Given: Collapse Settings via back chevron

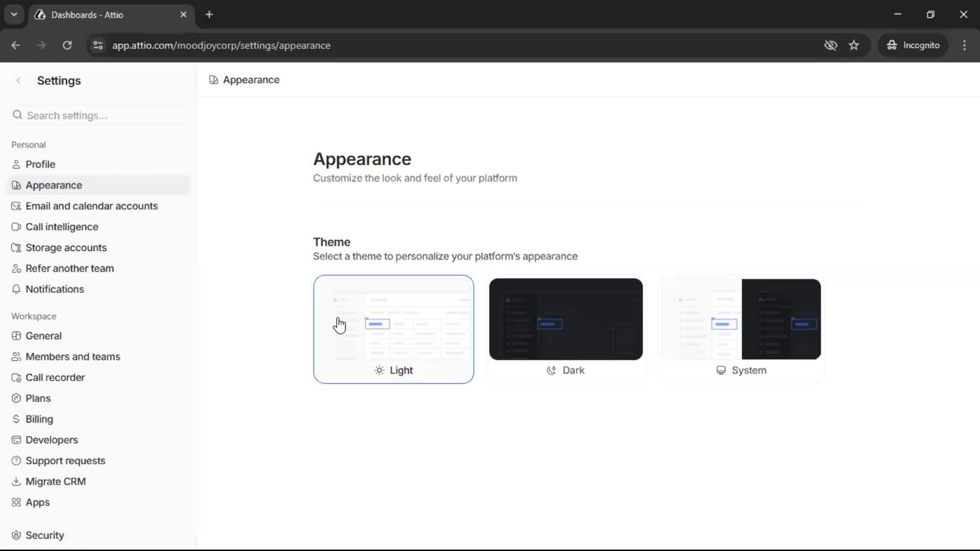Looking at the screenshot, I should click(x=18, y=80).
